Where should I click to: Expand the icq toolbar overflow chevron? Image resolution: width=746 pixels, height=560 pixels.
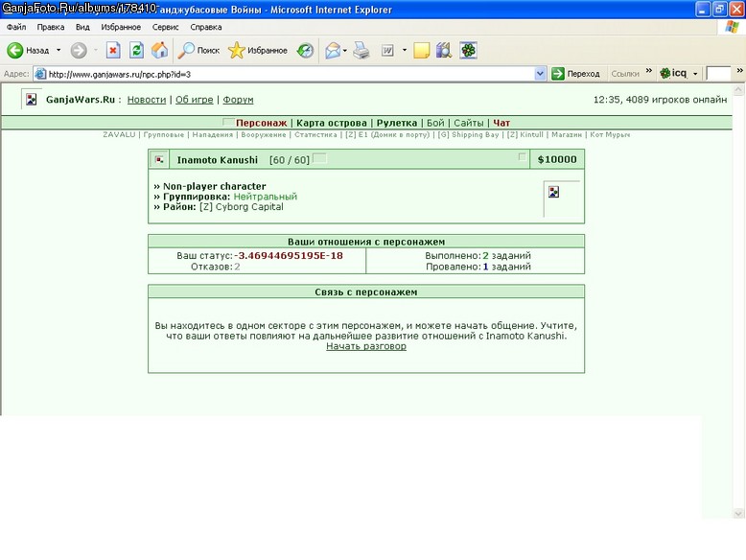coord(740,71)
